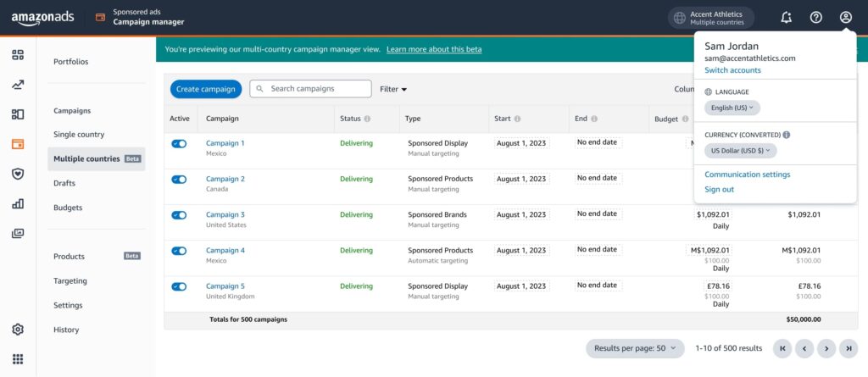Screen dimensions: 868x377
Task: Open the English (US) language dropdown
Action: click(732, 108)
